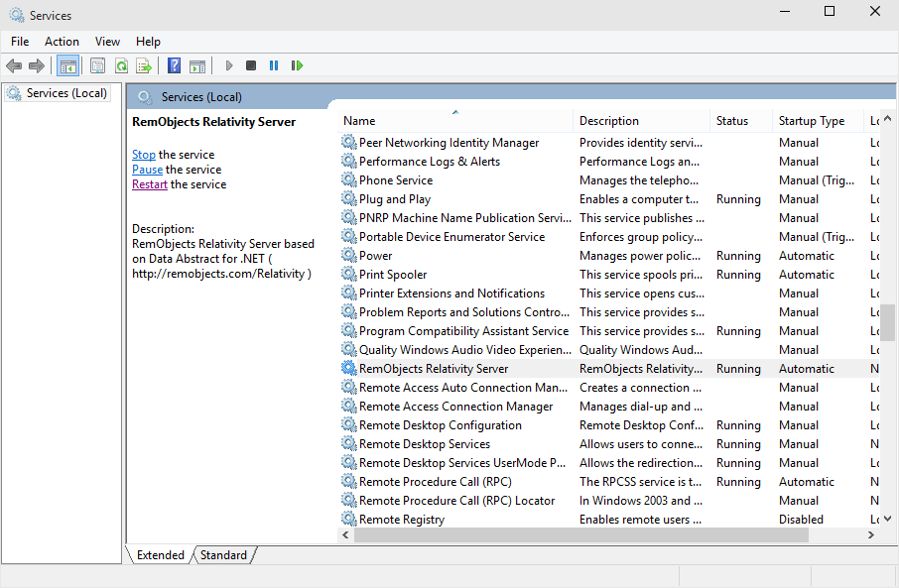Select Program Compatibility Assistant Service row
The height and width of the screenshot is (588, 899).
pyautogui.click(x=609, y=330)
